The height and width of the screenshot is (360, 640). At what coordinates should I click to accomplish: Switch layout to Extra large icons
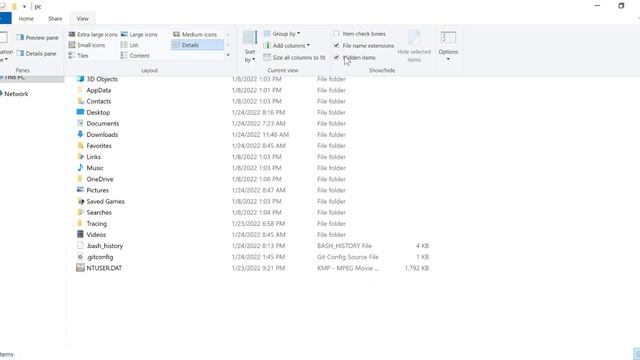pyautogui.click(x=93, y=34)
